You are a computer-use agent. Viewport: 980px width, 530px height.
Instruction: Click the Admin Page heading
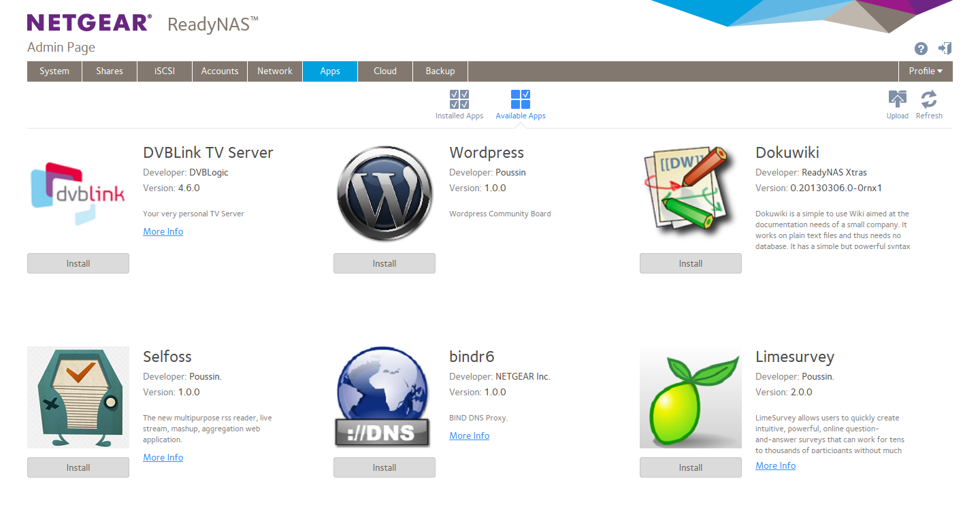pyautogui.click(x=61, y=48)
